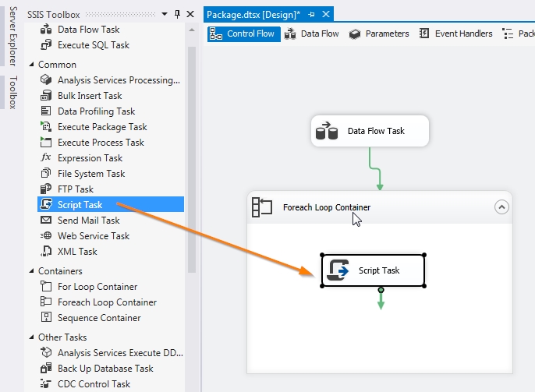Click the 'Foreach Loop Container' title text

[327, 207]
